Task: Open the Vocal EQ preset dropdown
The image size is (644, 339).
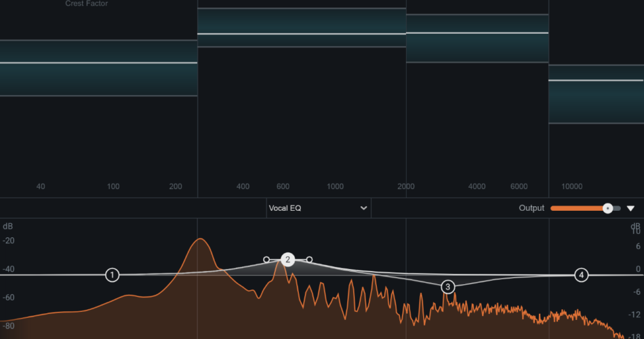Action: [x=319, y=208]
